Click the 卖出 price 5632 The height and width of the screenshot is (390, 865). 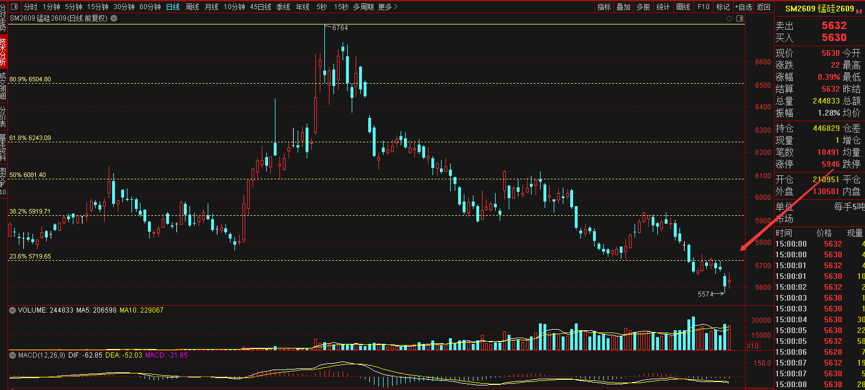[834, 26]
